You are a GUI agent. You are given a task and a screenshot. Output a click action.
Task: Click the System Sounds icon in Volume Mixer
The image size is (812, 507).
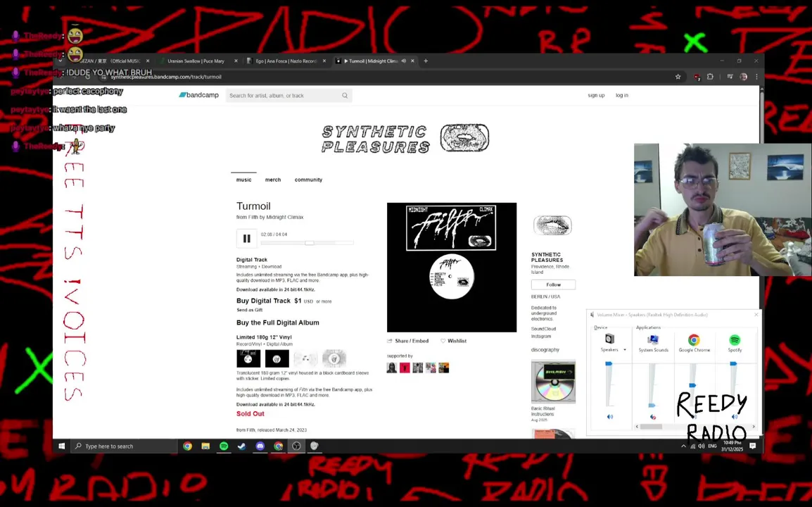(x=652, y=339)
